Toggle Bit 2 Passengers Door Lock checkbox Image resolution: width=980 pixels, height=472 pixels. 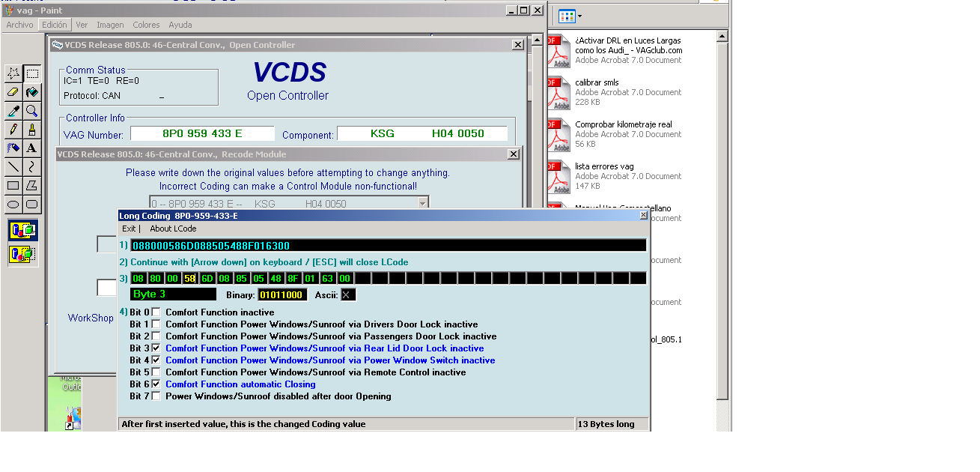pyautogui.click(x=156, y=336)
